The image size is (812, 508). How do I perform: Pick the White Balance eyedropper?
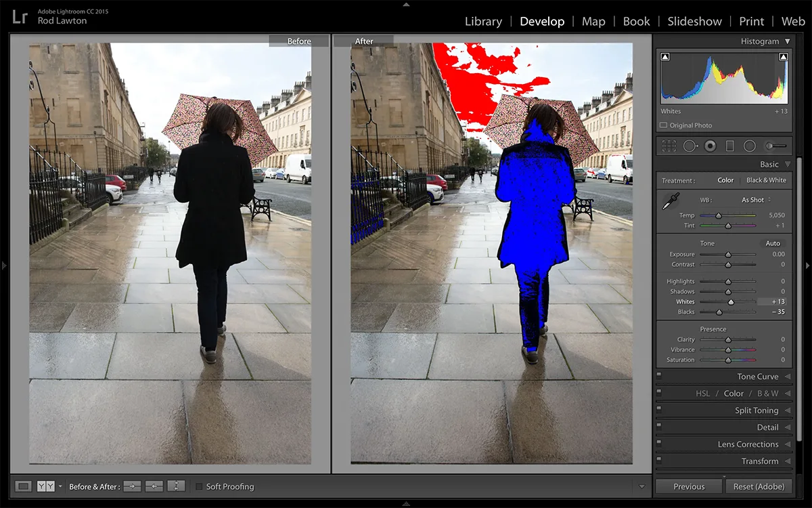[671, 200]
